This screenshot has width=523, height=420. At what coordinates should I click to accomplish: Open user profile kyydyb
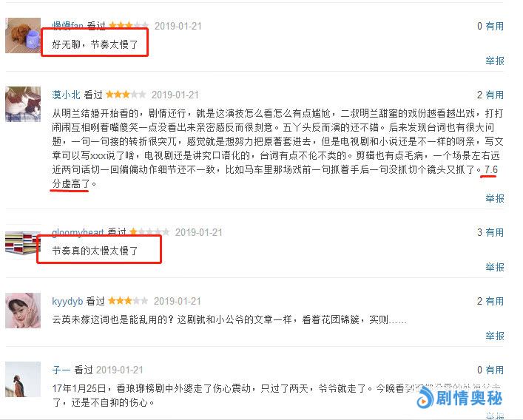point(67,302)
